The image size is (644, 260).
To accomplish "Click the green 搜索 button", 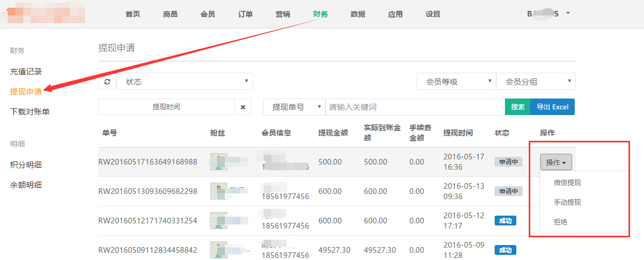I will coord(517,107).
